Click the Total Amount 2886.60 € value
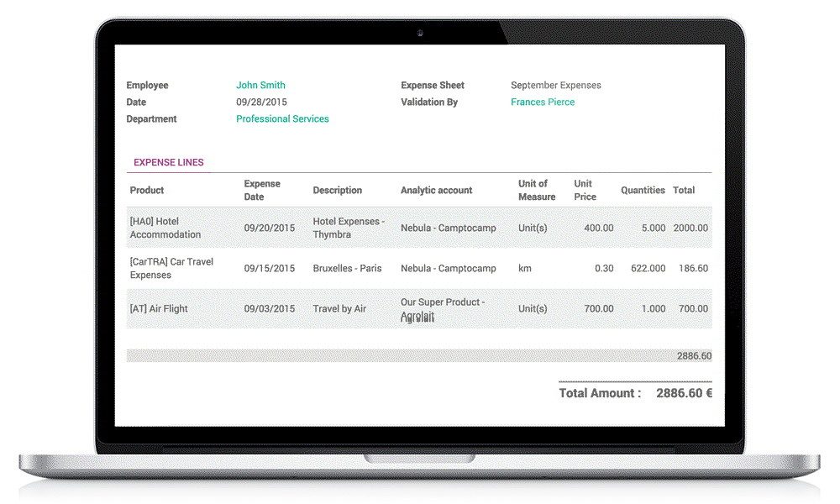Viewport: 840px width, 504px height. (x=676, y=393)
